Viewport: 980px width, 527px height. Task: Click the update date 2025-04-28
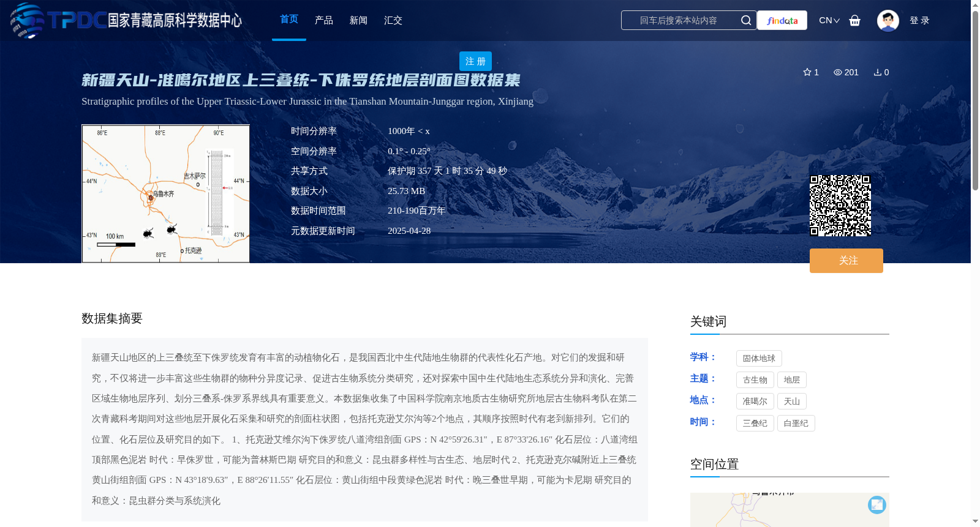pos(409,231)
